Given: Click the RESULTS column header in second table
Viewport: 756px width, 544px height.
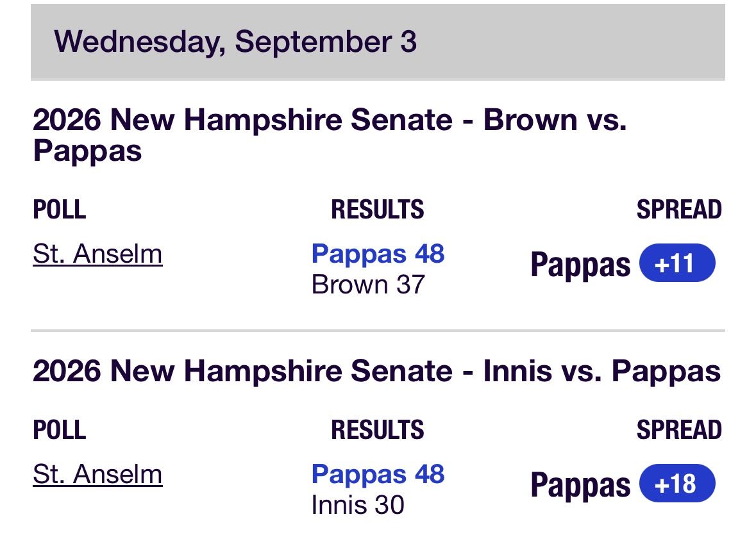Looking at the screenshot, I should pos(378,430).
